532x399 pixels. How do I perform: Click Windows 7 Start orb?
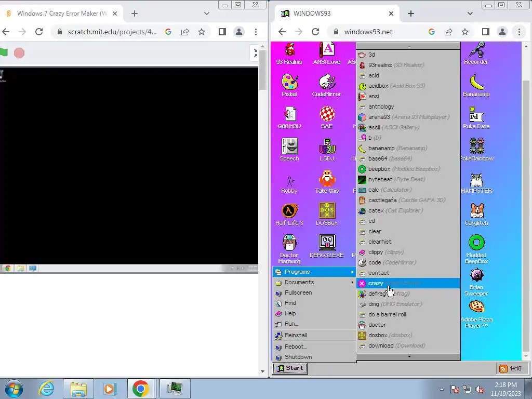(14, 389)
